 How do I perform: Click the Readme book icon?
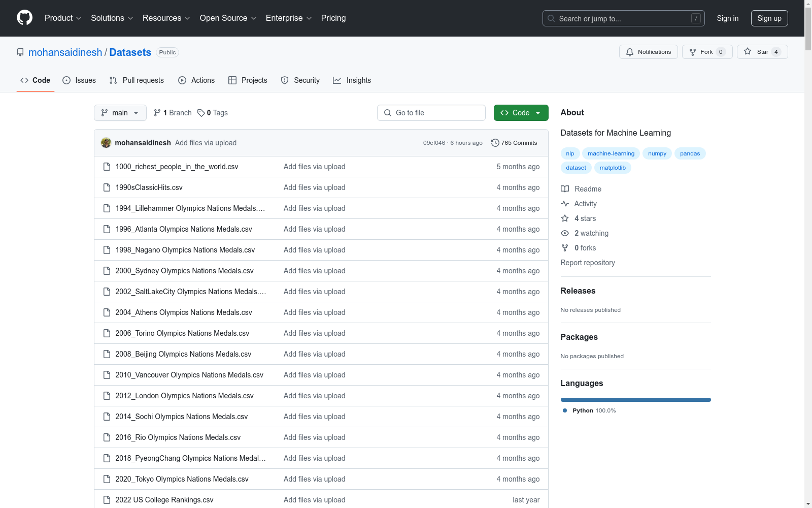565,189
